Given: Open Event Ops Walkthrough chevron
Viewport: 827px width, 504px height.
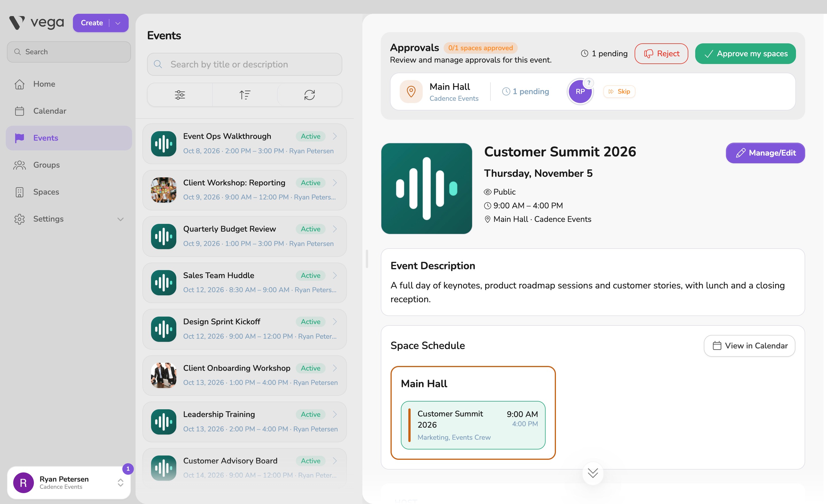Looking at the screenshot, I should pos(335,136).
